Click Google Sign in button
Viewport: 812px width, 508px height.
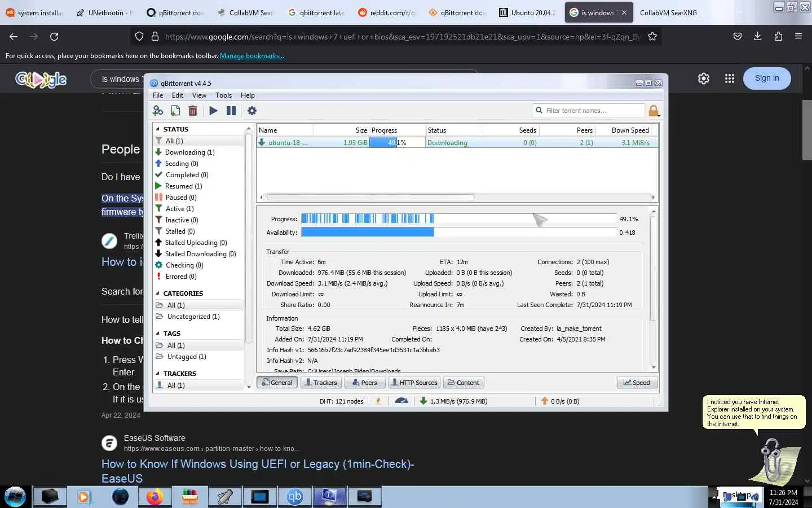[x=767, y=78]
